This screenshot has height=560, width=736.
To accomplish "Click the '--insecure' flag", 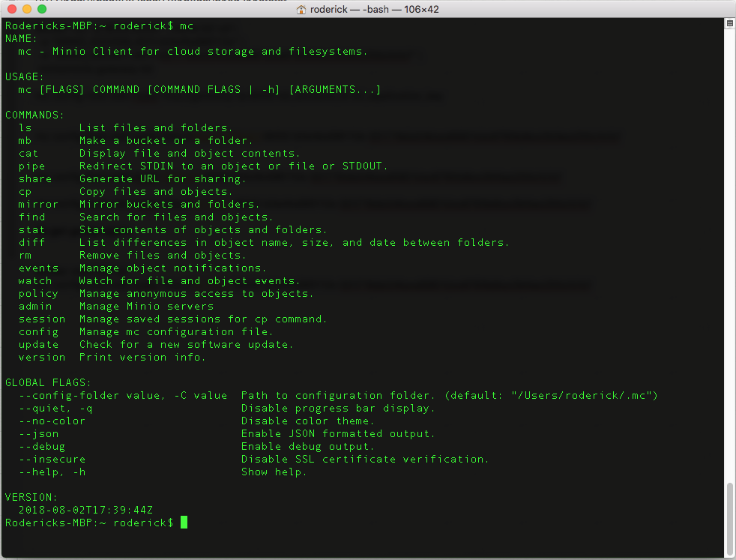I will pos(52,459).
